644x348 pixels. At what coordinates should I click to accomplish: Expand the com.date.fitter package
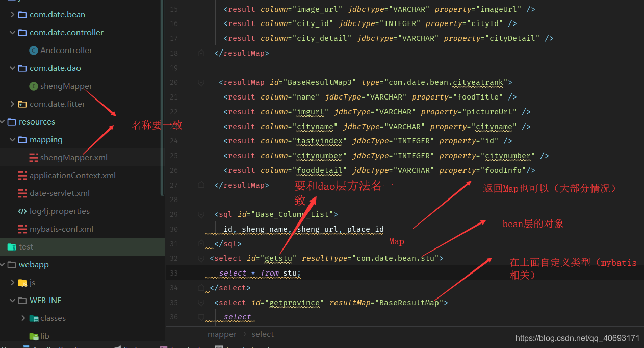[x=12, y=104]
